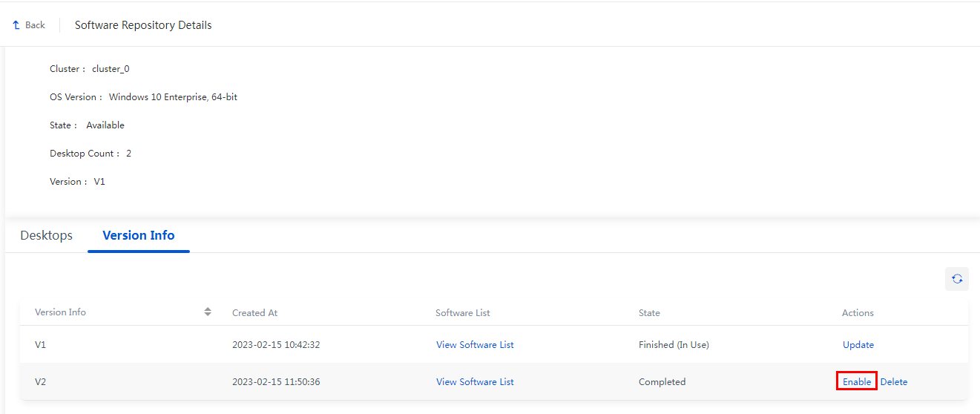The width and height of the screenshot is (980, 414).
Task: Open View Software List for V1
Action: (475, 345)
